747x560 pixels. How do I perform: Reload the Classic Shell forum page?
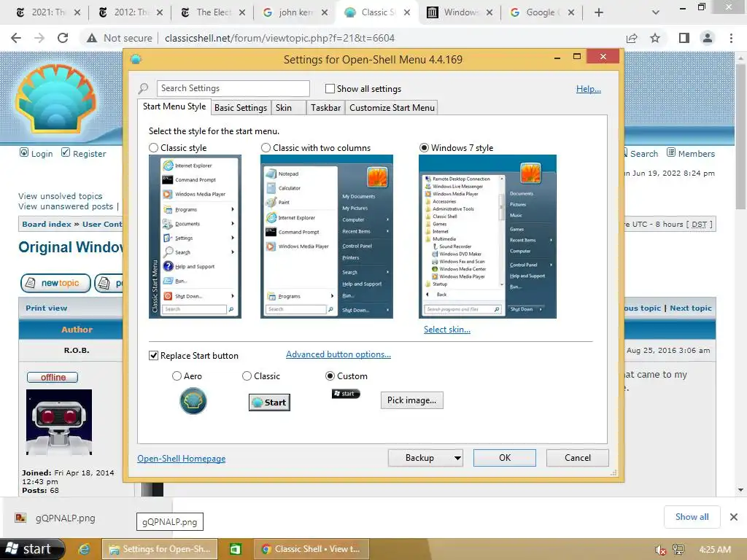(x=63, y=38)
